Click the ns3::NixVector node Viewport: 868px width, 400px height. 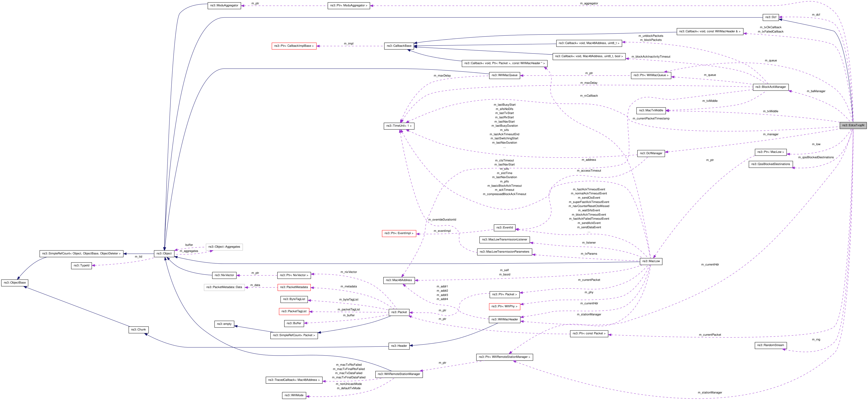[x=224, y=275]
